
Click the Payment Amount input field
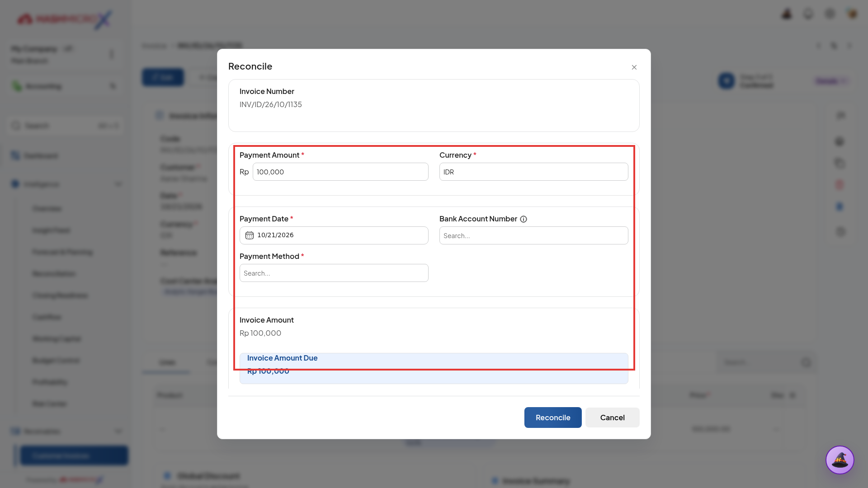(340, 172)
